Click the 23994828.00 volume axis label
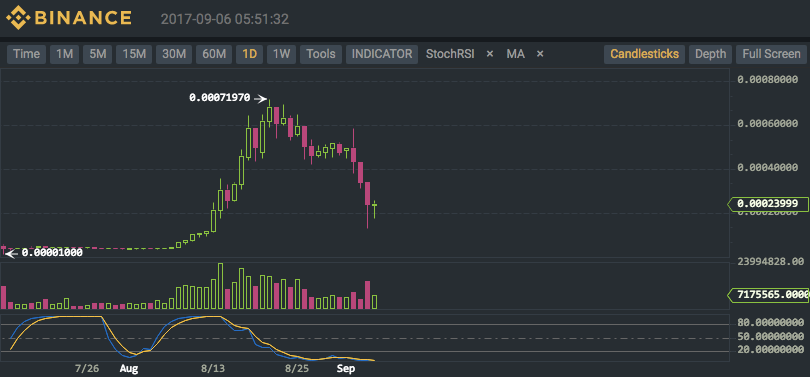 click(x=770, y=262)
